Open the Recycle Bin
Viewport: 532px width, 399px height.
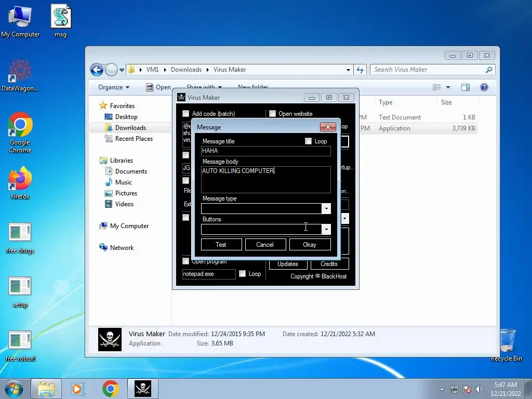pos(507,345)
